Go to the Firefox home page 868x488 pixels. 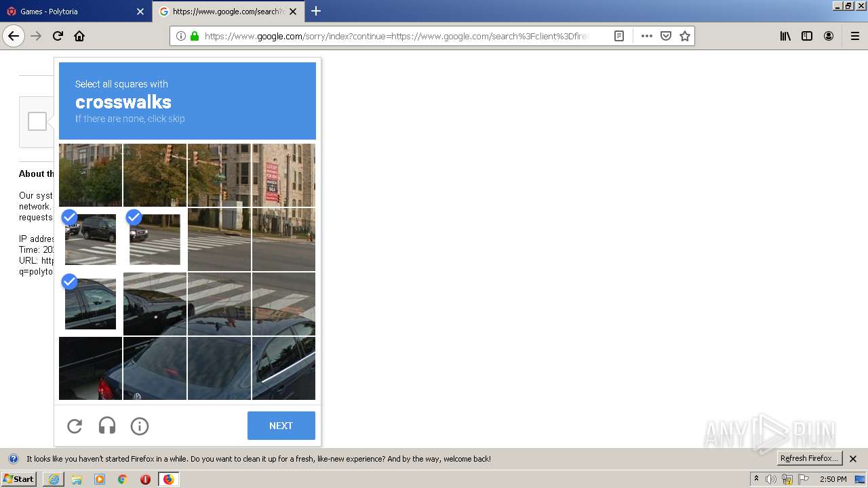[79, 36]
